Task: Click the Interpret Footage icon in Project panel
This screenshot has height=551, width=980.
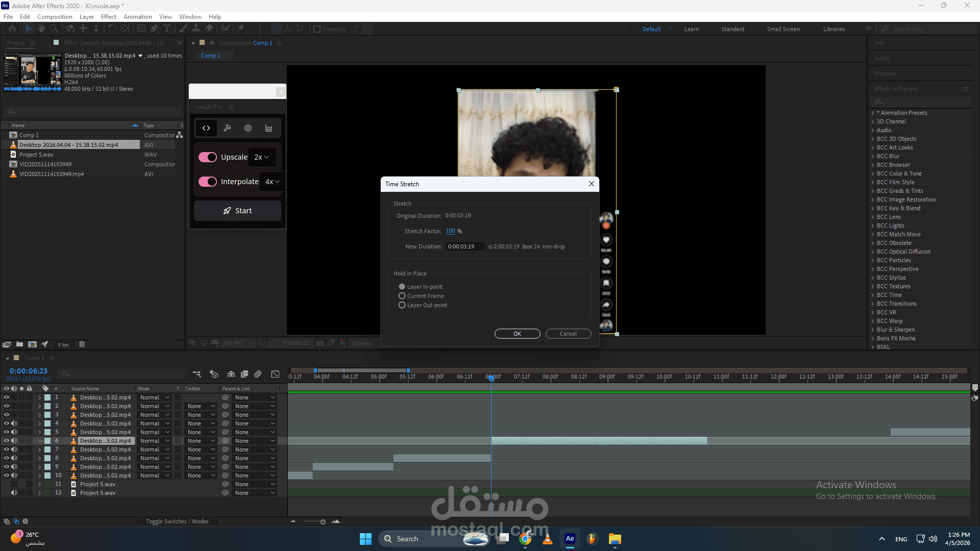Action: coord(7,344)
